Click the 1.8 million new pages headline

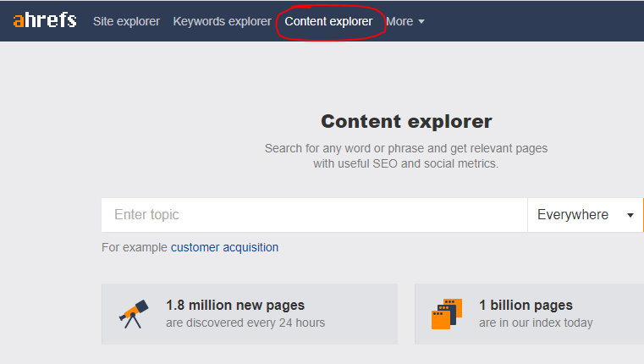[235, 306]
